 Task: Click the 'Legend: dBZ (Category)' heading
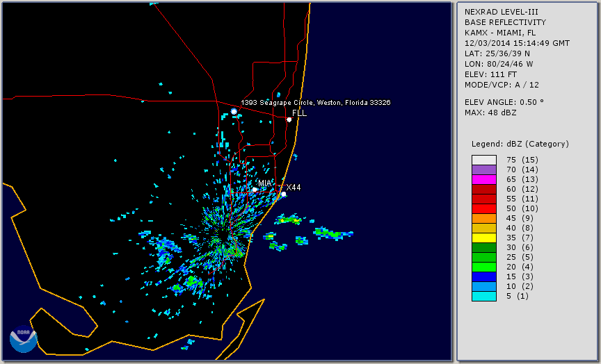tap(520, 144)
